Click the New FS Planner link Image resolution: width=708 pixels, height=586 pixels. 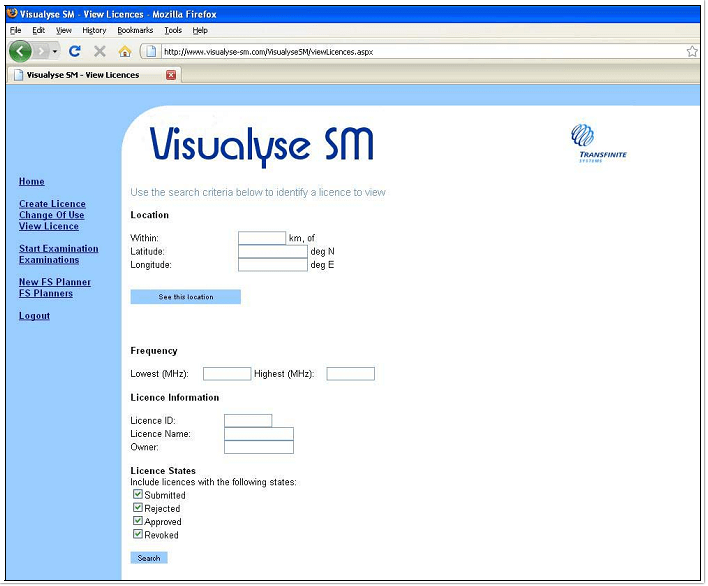tap(55, 283)
